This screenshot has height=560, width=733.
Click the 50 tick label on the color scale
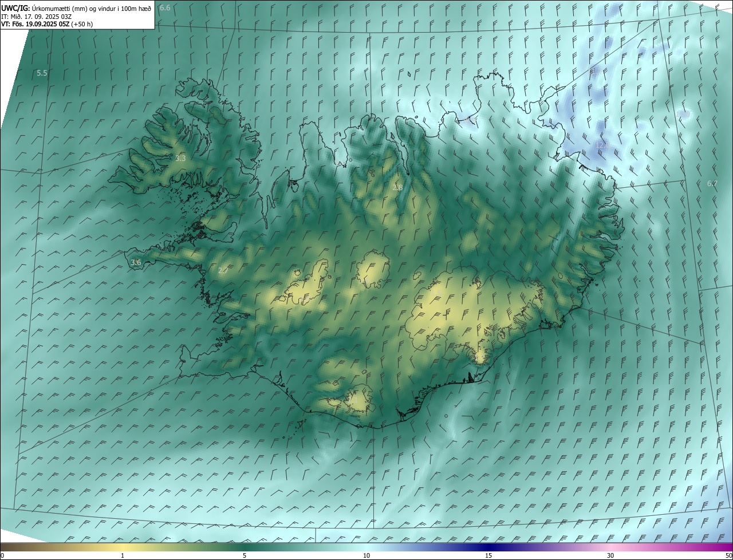coord(728,556)
